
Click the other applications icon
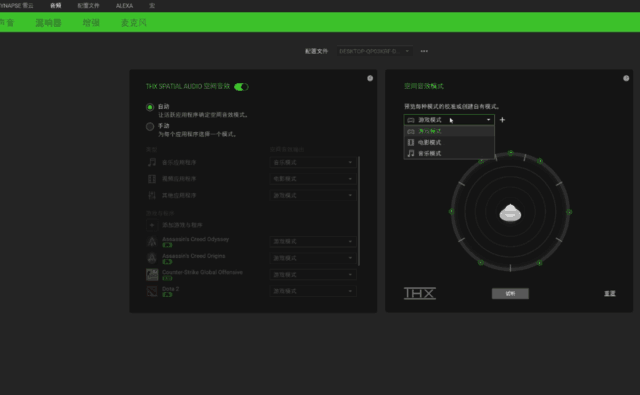click(152, 195)
